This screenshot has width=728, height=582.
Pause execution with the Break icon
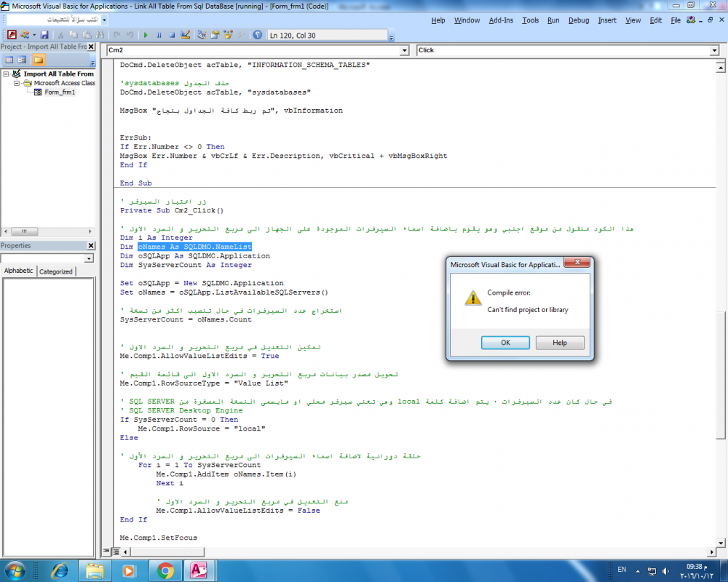(x=159, y=35)
